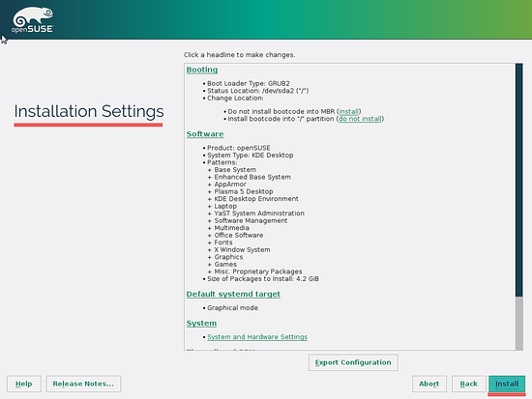
Task: Open the System headline settings
Action: (x=201, y=323)
